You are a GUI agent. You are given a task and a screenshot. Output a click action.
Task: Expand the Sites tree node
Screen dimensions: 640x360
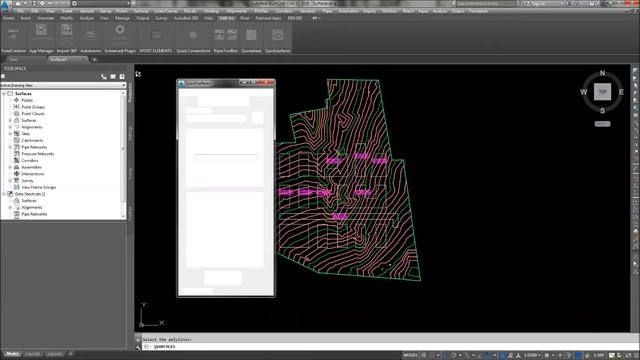coord(10,133)
